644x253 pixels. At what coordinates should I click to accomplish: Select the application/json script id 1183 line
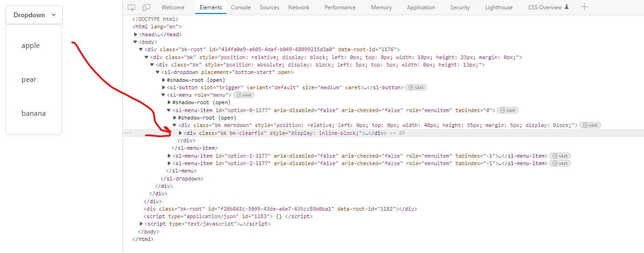[228, 216]
